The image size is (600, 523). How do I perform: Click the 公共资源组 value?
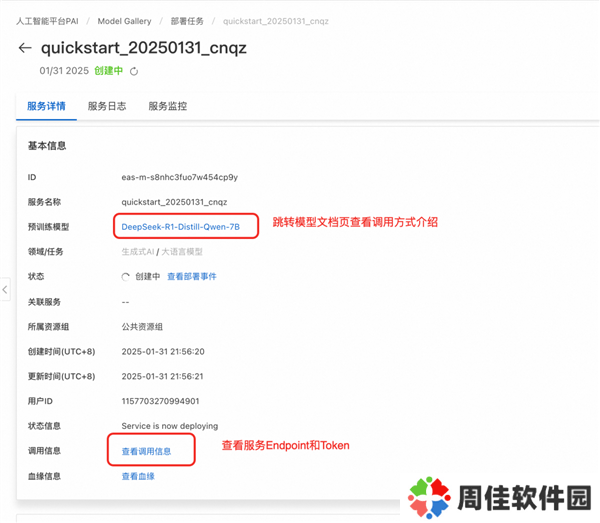[x=142, y=327]
